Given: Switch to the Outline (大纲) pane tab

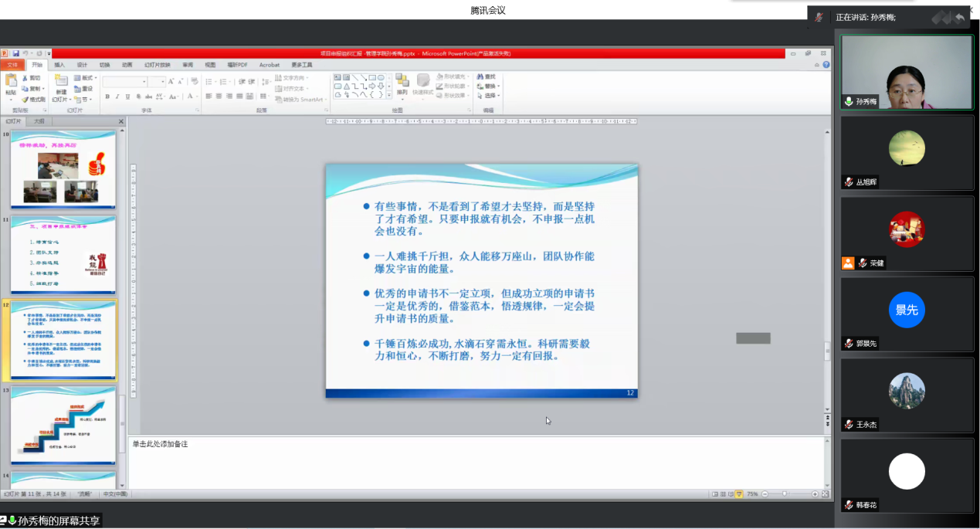Looking at the screenshot, I should tap(39, 121).
